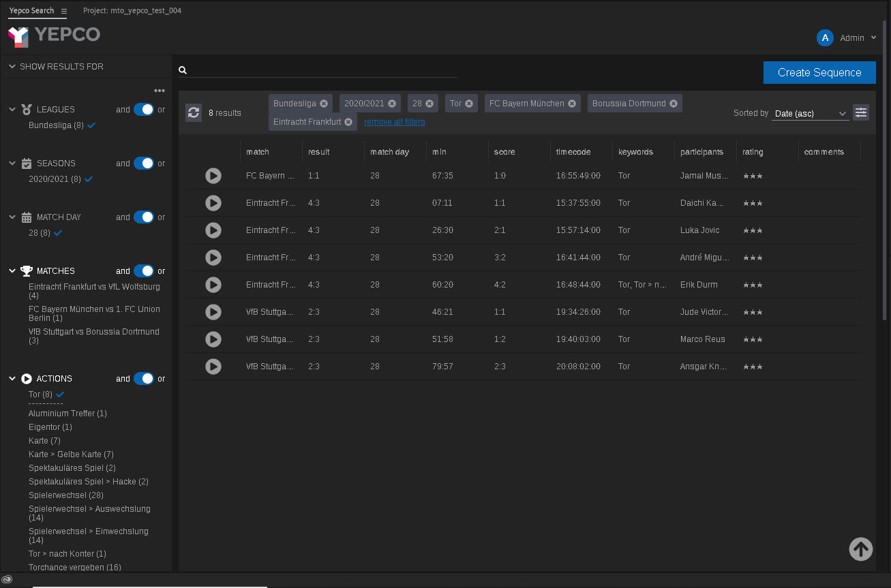Remove the 28 match day filter chip
The image size is (891, 588).
[429, 104]
